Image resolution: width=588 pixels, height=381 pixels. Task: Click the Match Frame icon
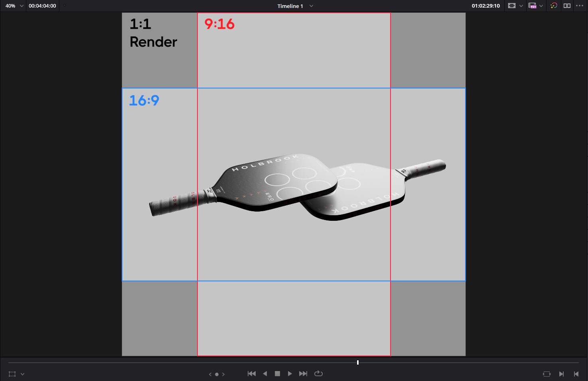click(x=547, y=374)
